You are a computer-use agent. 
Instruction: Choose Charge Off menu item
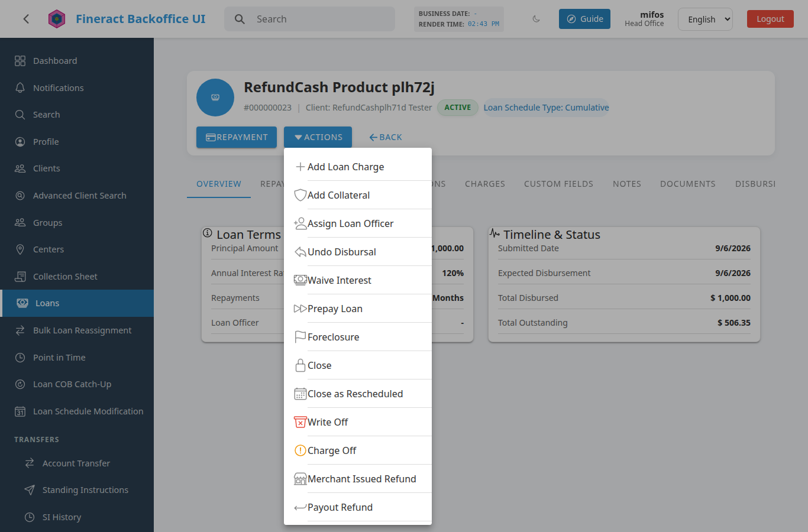(x=358, y=450)
